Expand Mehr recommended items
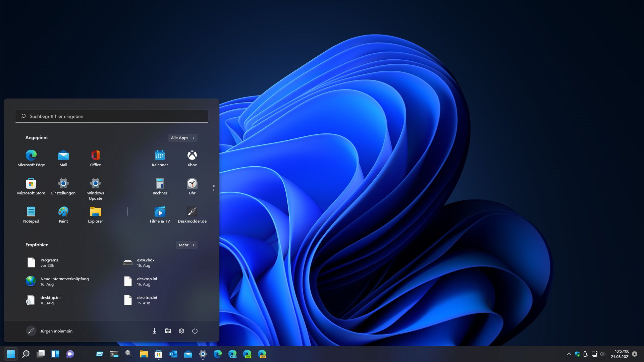Image resolution: width=644 pixels, height=362 pixels. pos(186,245)
